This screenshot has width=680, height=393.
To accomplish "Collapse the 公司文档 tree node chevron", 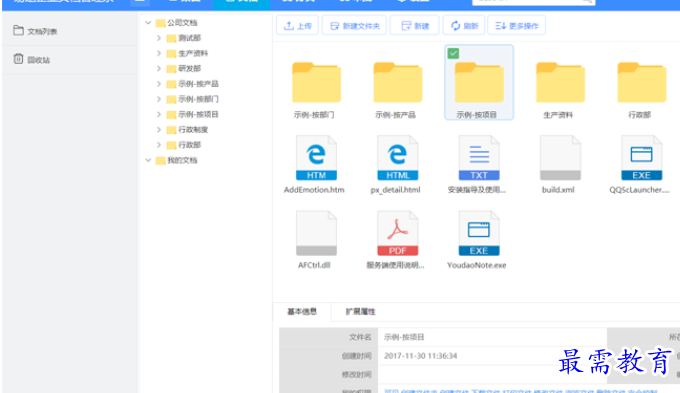I will coord(148,23).
